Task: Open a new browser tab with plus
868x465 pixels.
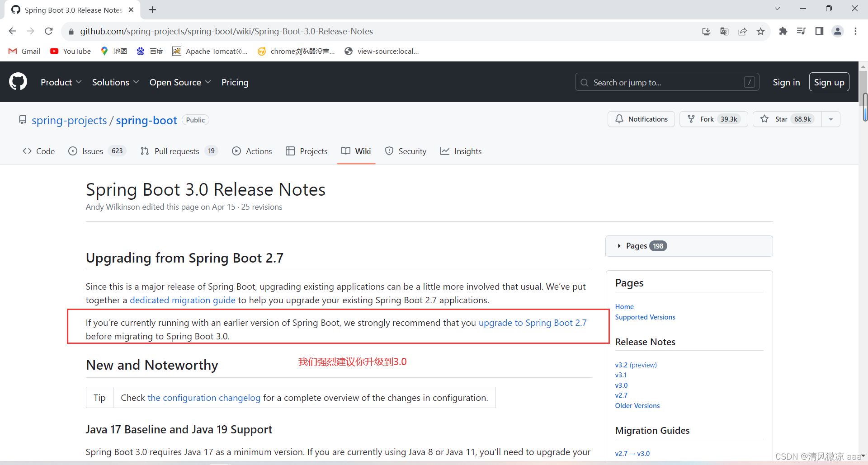Action: tap(153, 9)
